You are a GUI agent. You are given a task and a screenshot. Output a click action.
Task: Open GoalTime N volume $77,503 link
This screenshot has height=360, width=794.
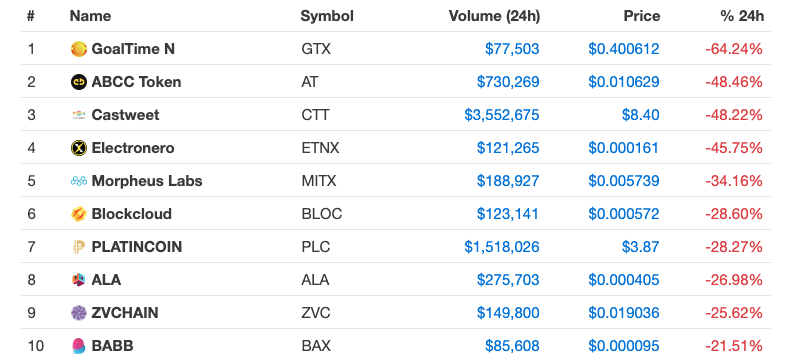tap(512, 49)
